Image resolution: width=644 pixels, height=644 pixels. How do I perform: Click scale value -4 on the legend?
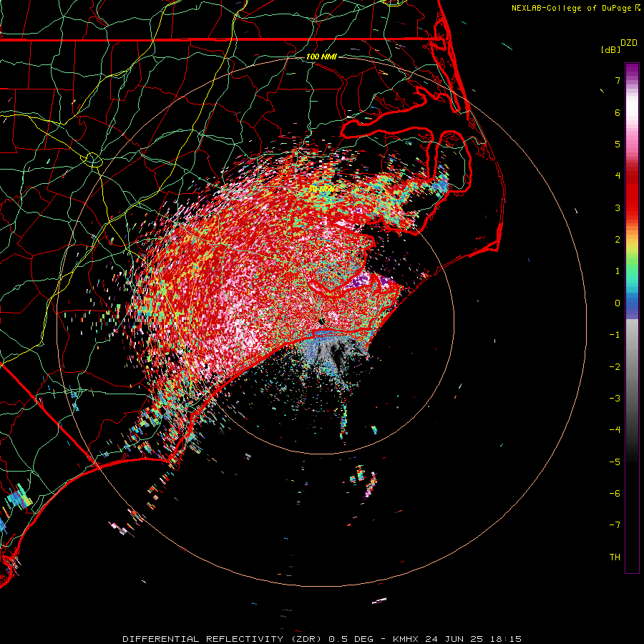(615, 430)
